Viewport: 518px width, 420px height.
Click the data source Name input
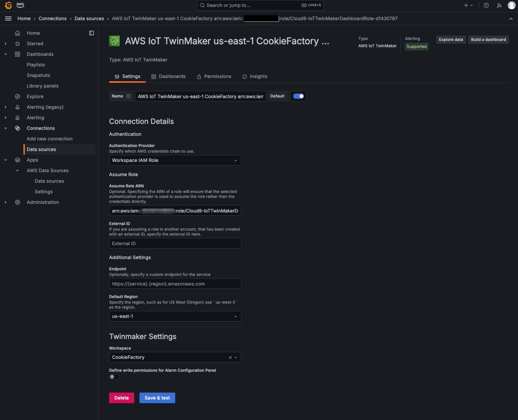coord(200,96)
